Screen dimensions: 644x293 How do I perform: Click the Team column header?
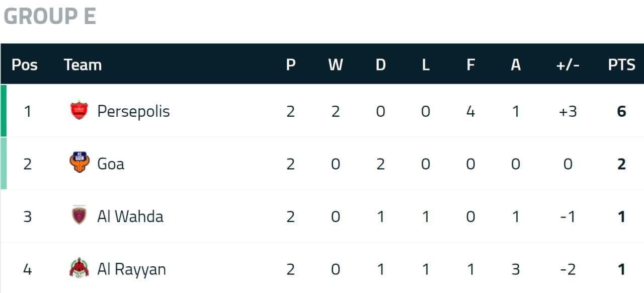pos(83,64)
